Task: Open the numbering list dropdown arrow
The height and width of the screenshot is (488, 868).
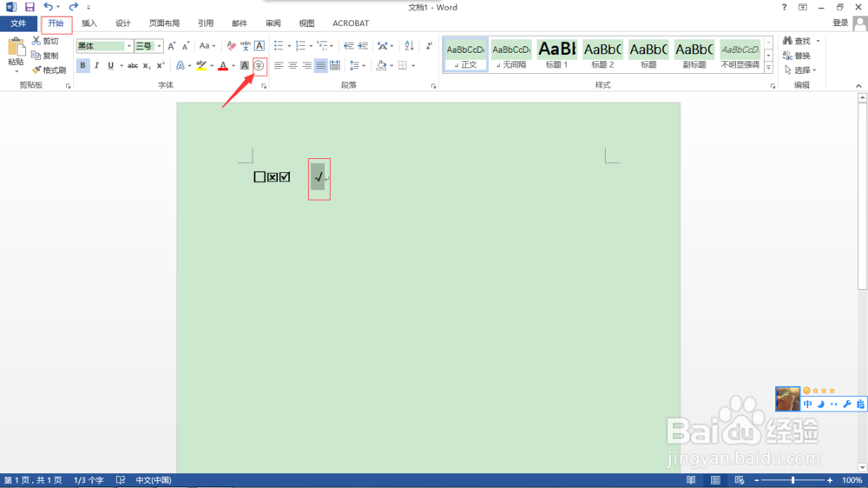Action: [x=311, y=46]
